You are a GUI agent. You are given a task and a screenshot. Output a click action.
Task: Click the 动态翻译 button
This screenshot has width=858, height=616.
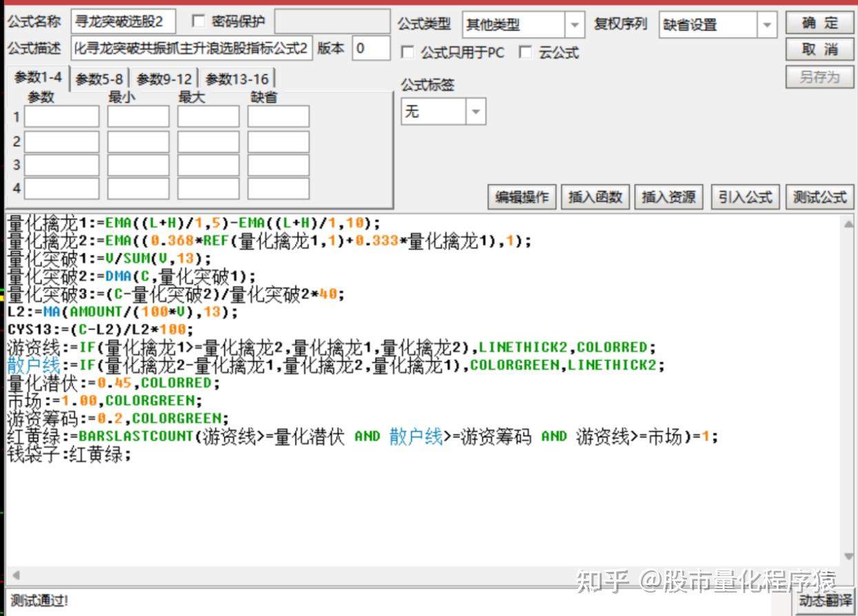[x=825, y=601]
